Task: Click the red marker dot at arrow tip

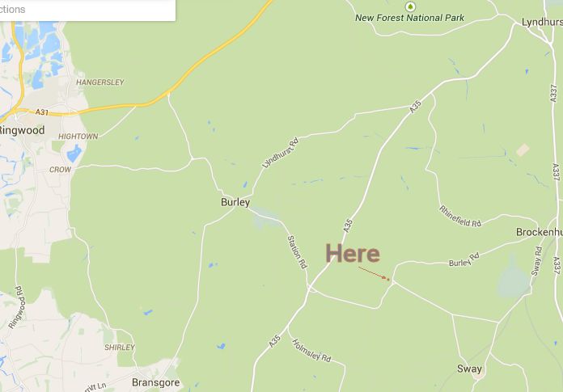Action: [x=388, y=279]
